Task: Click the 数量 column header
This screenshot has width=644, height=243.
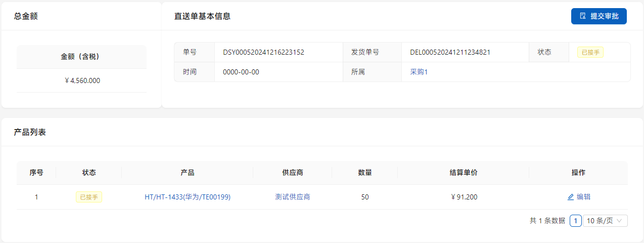Action: (365, 173)
